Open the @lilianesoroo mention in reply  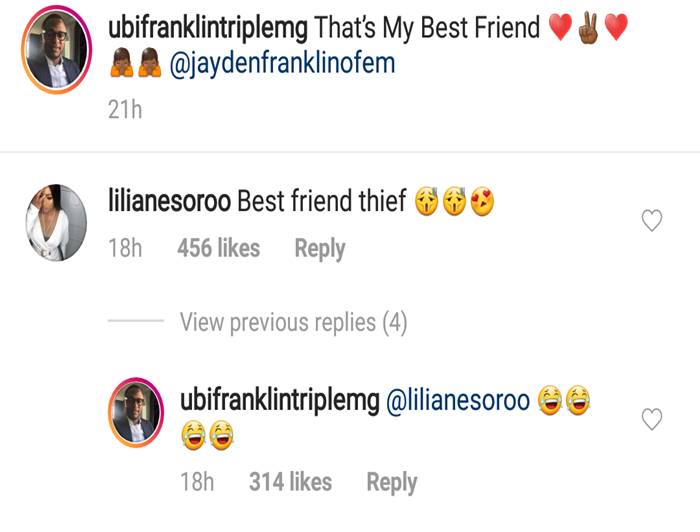click(458, 399)
